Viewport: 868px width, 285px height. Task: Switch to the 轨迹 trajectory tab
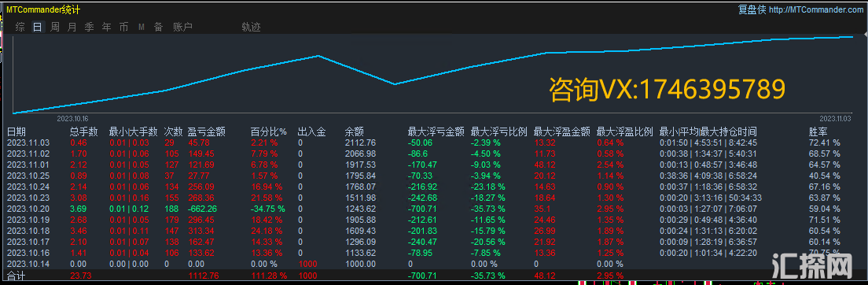click(x=252, y=27)
